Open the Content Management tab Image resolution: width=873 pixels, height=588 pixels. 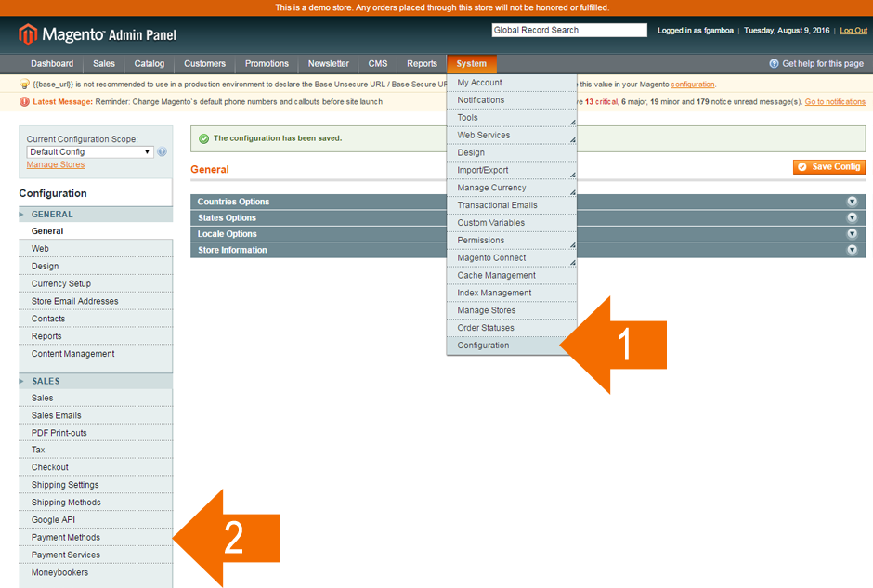[96, 354]
